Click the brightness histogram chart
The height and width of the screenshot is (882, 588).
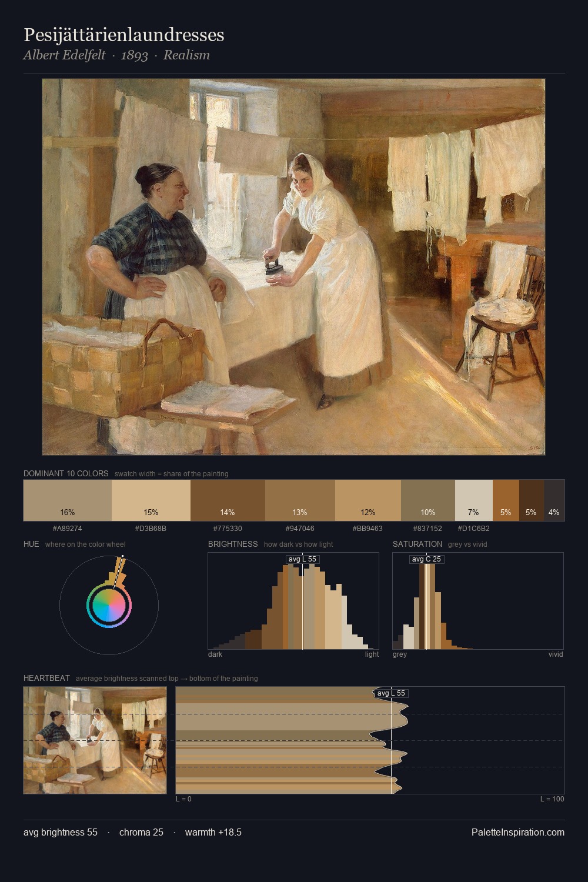click(x=293, y=601)
